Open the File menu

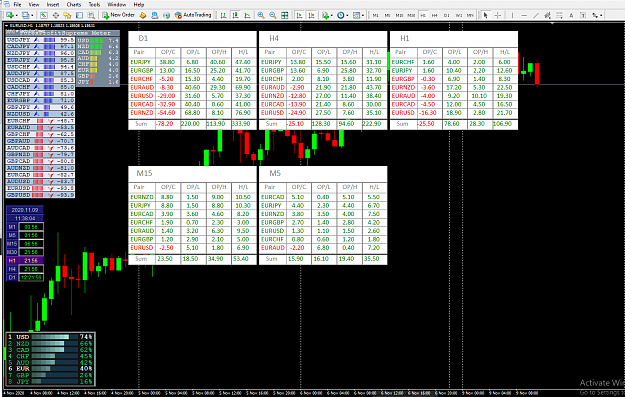[x=17, y=4]
